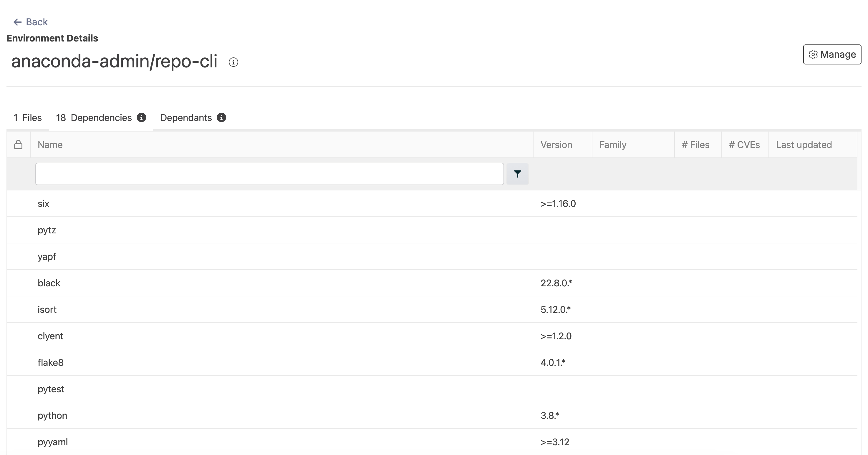This screenshot has height=455, width=868.
Task: Select the black dependency row
Action: (49, 283)
